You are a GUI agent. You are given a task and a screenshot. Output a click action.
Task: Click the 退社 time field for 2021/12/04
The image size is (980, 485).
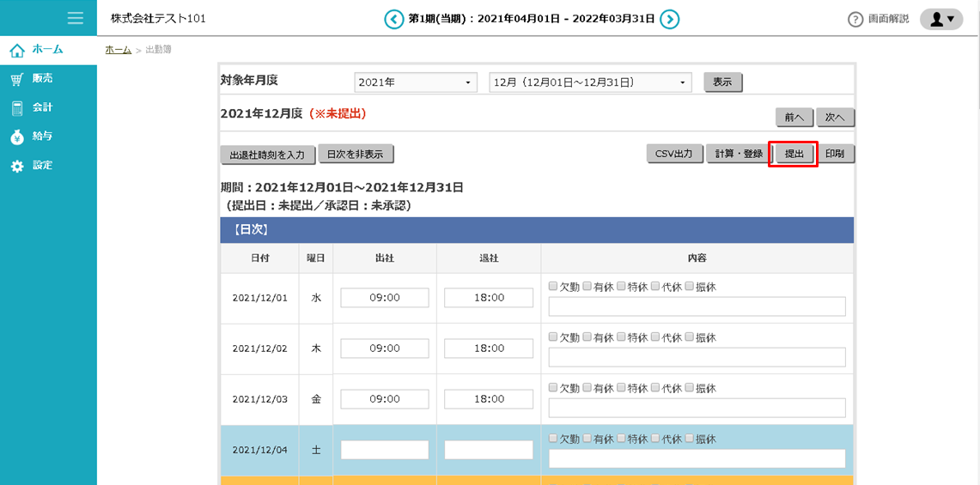pyautogui.click(x=489, y=450)
